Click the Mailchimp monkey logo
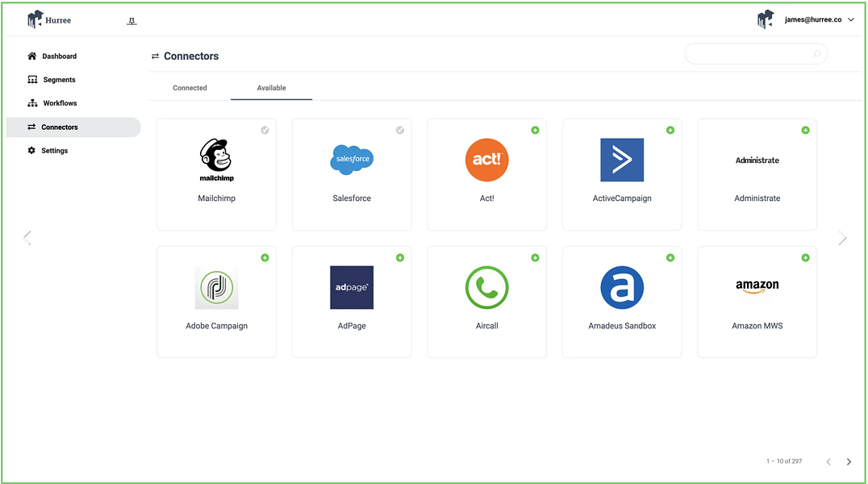This screenshot has width=868, height=484. [216, 160]
